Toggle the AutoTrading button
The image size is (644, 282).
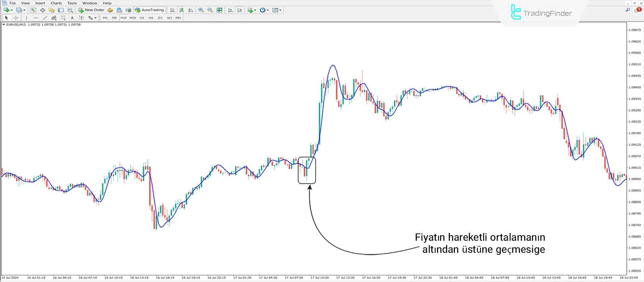(x=149, y=10)
